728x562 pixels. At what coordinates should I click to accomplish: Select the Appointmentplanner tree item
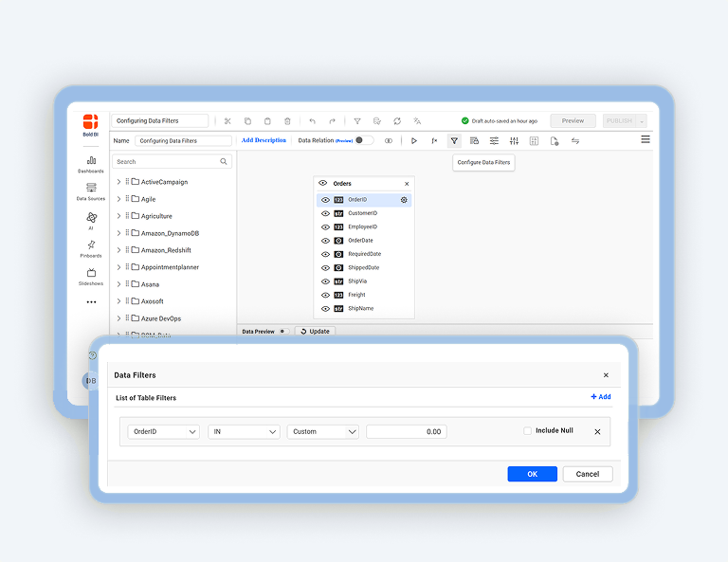point(170,267)
